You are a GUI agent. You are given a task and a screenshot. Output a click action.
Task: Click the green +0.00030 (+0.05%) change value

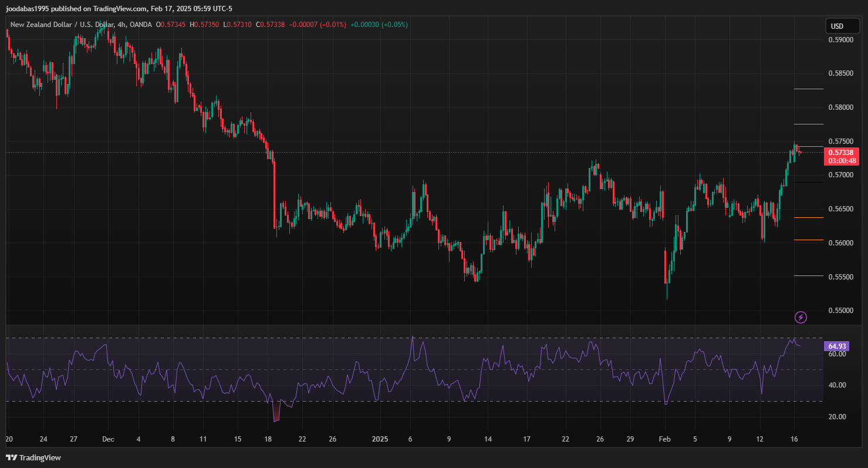(379, 25)
